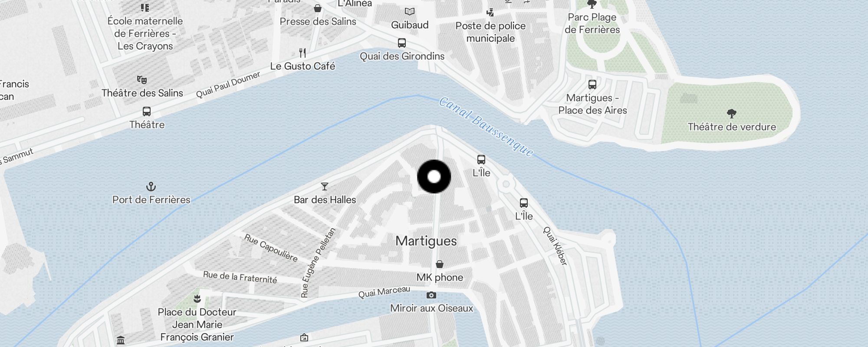The height and width of the screenshot is (347, 868).
Task: Select the Théâtre de verdure tree icon
Action: (x=732, y=114)
